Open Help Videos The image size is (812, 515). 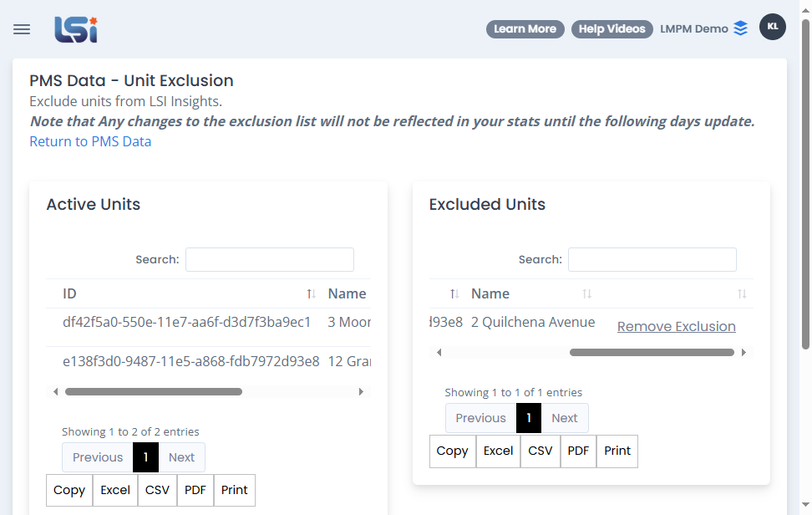coord(612,29)
